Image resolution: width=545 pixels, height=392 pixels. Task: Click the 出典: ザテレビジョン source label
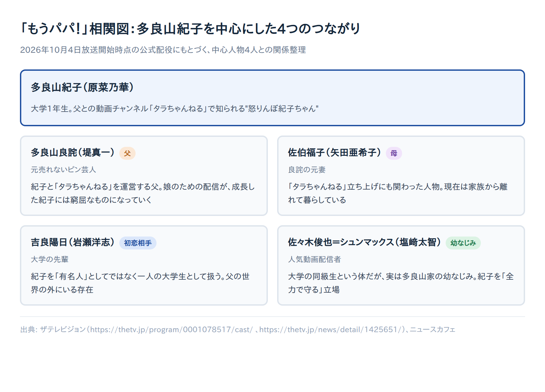(x=53, y=330)
